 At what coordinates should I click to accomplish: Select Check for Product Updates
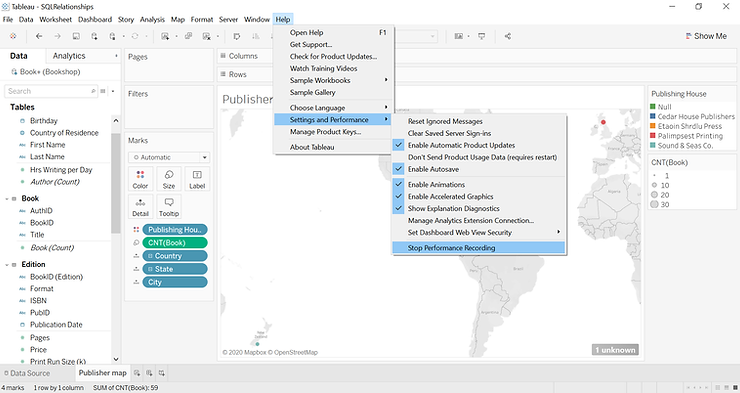click(334, 56)
